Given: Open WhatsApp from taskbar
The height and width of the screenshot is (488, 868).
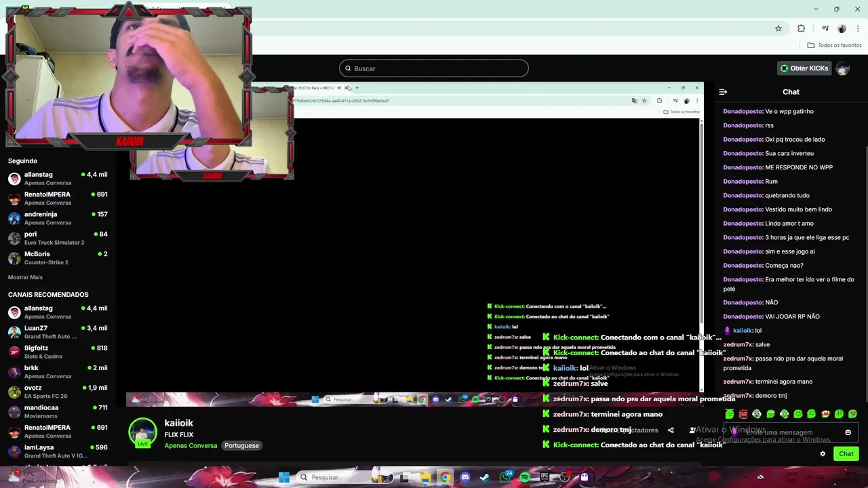Looking at the screenshot, I should tap(505, 477).
